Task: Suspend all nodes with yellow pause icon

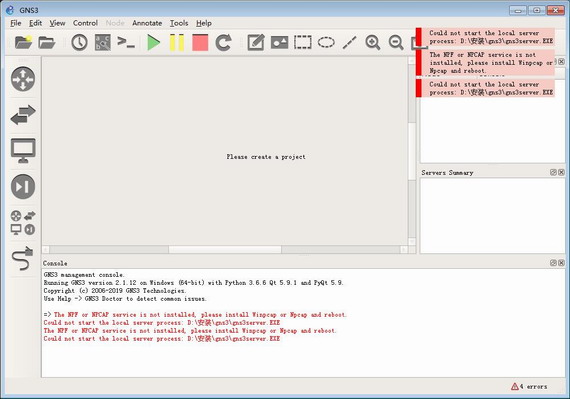Action: pos(177,43)
